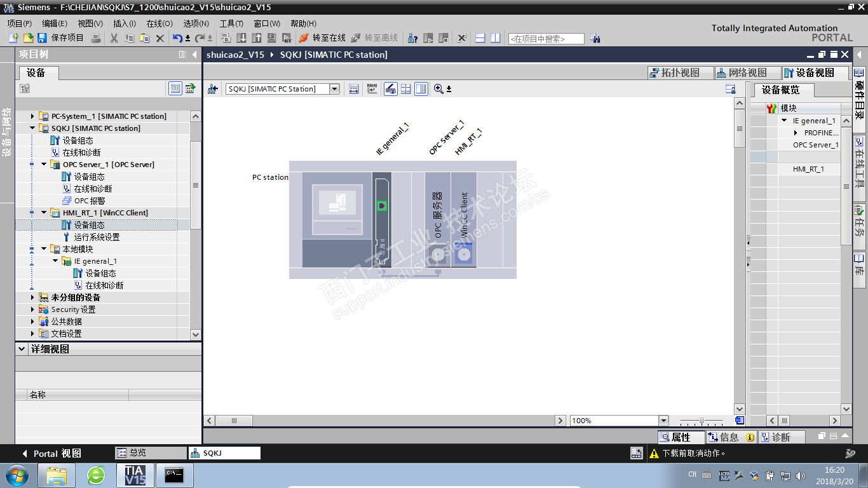This screenshot has width=868, height=488.
Task: Open the 诊断 diagnostics tab
Action: 782,437
